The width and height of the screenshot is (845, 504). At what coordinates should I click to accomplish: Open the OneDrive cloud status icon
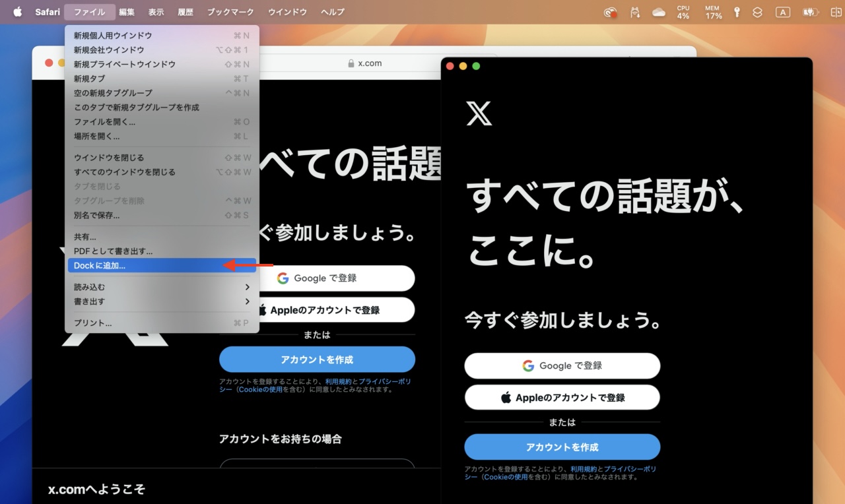pos(659,12)
